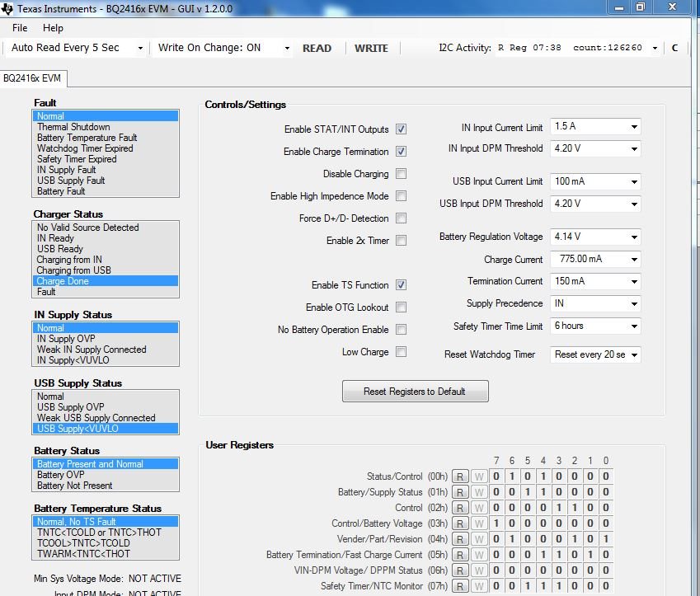Open the File menu
700x596 pixels.
pos(20,28)
